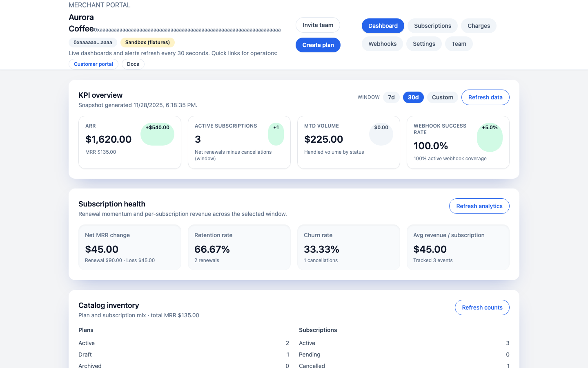Go to the Team tab

(459, 43)
